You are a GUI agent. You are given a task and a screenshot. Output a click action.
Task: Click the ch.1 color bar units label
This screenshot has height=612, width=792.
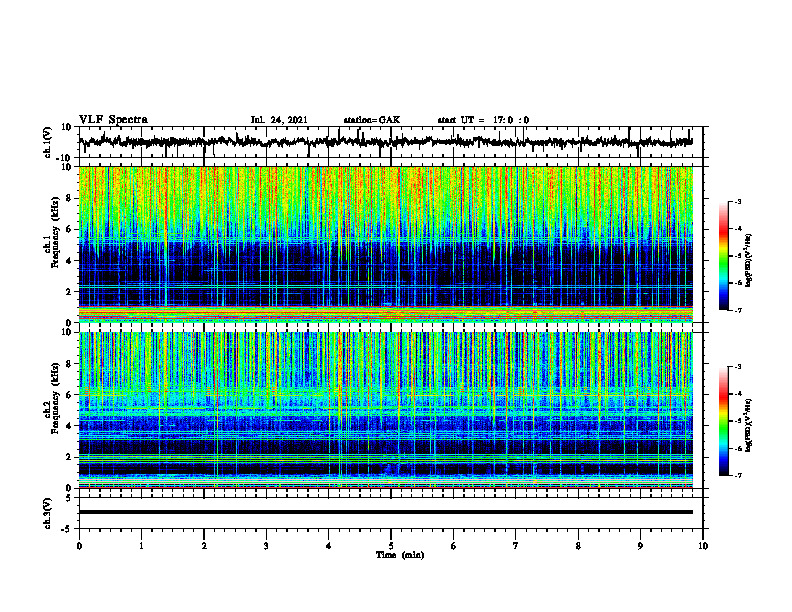[748, 260]
